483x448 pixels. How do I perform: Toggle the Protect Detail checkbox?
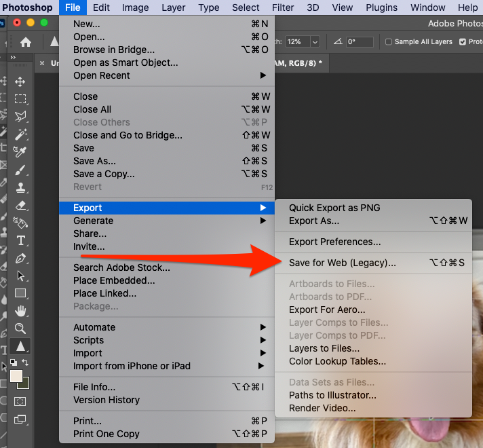(463, 41)
